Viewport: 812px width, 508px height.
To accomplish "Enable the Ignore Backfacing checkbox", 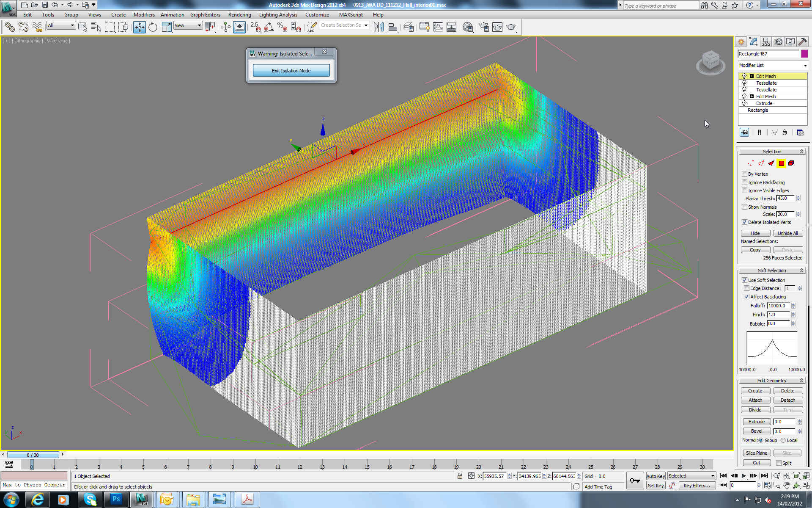I will 744,182.
